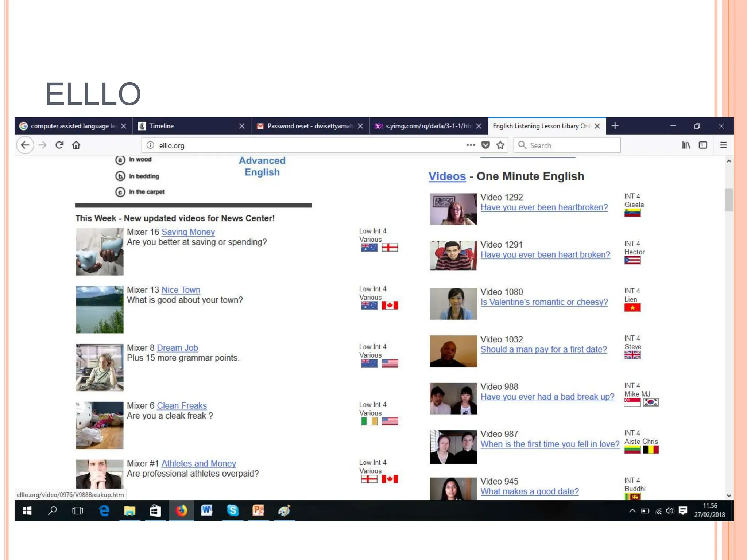747x560 pixels.
Task: Save page to Pocket icon
Action: (485, 145)
